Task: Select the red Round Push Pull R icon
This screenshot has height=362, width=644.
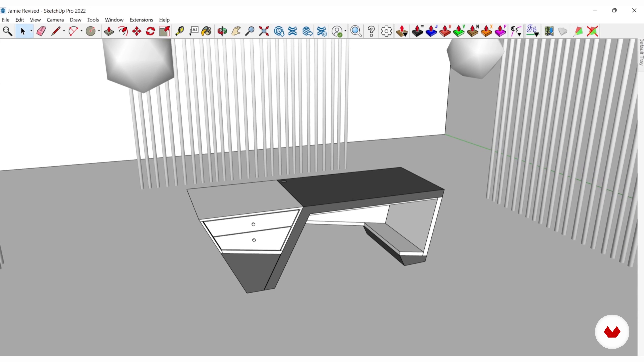Action: point(445,31)
